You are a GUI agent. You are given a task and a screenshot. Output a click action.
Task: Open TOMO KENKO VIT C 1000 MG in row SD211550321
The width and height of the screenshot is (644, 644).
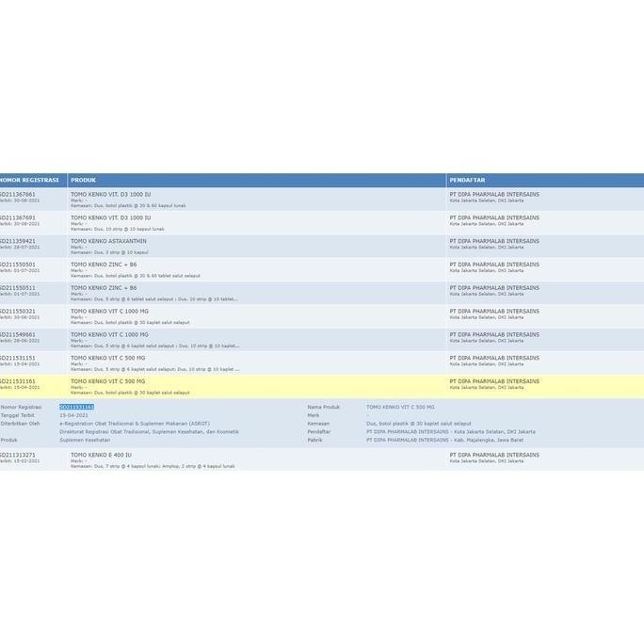click(109, 312)
